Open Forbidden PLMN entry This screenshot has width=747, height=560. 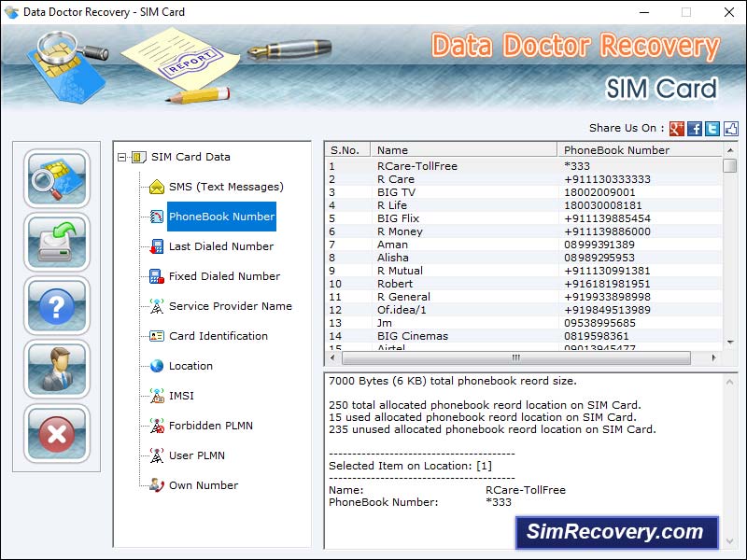coord(211,426)
